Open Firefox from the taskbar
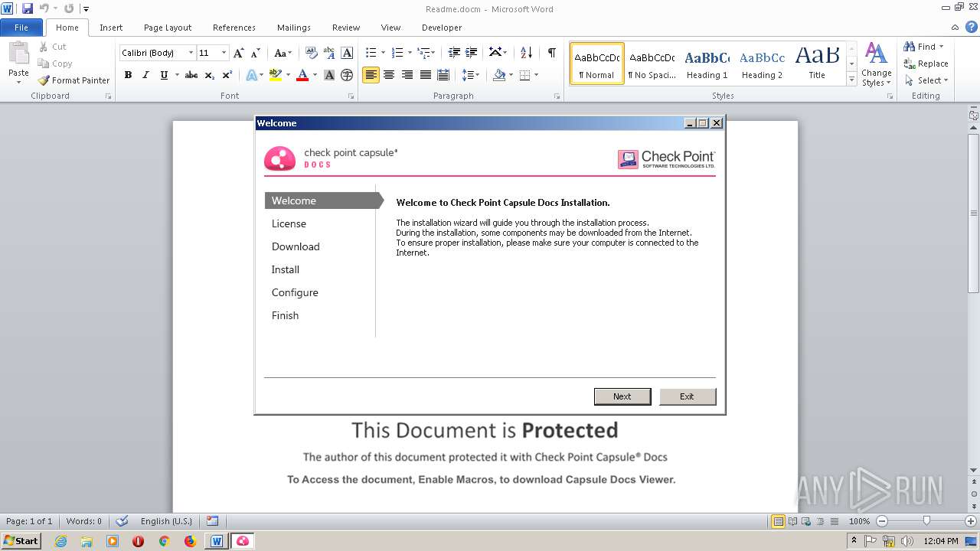 (x=190, y=541)
